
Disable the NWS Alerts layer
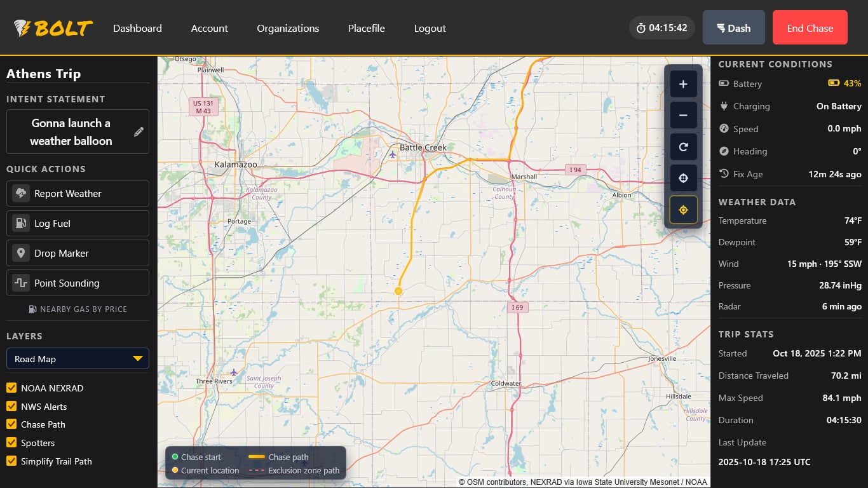(11, 406)
